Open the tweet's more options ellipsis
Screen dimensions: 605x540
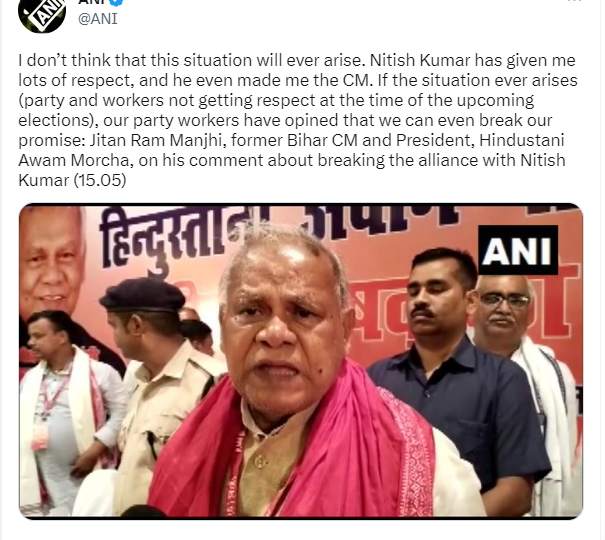[x=575, y=1]
